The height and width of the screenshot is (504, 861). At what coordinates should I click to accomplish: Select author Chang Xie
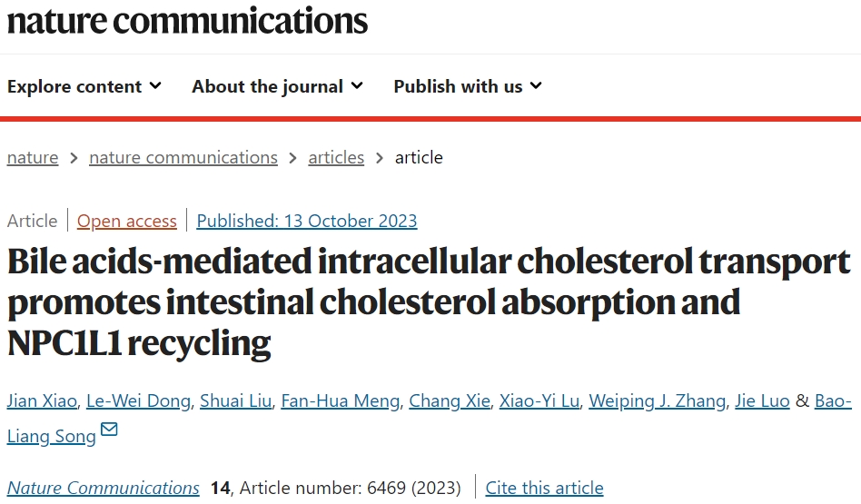pyautogui.click(x=450, y=400)
